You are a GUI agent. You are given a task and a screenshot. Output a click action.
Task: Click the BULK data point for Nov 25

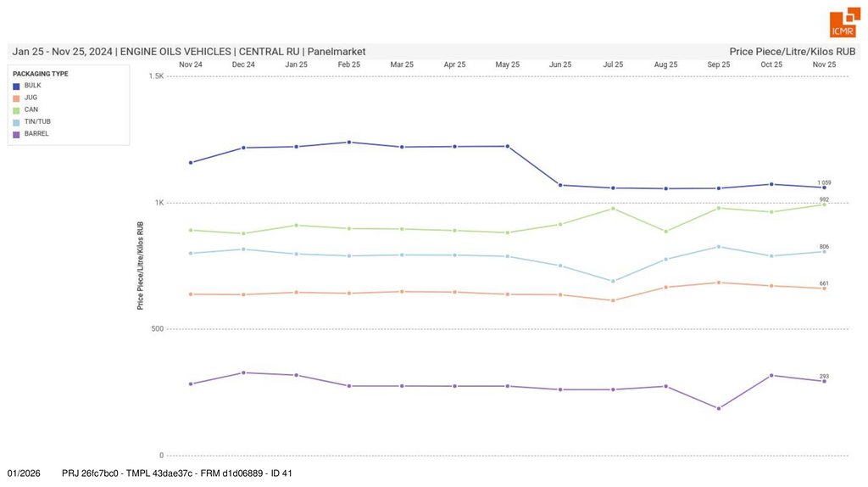[x=824, y=188]
